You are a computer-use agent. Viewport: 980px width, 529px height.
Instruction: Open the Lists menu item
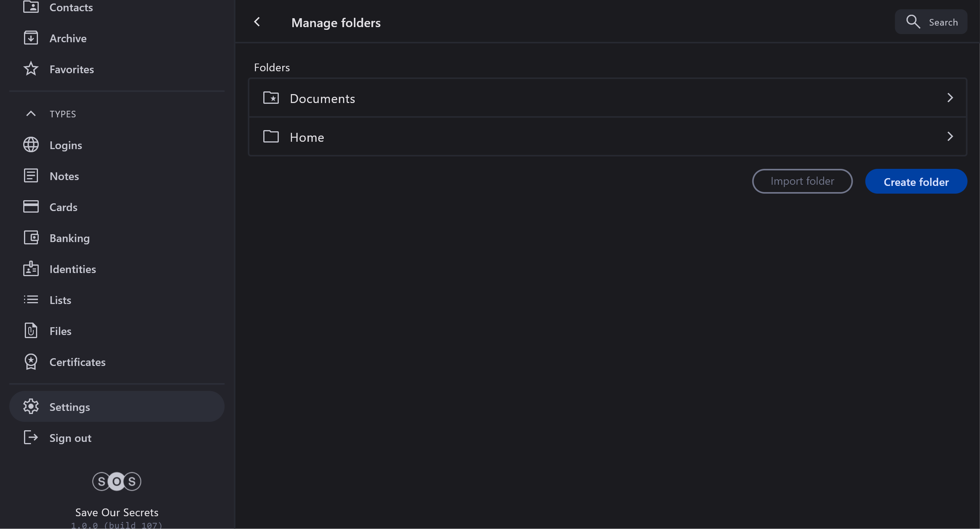pos(60,300)
